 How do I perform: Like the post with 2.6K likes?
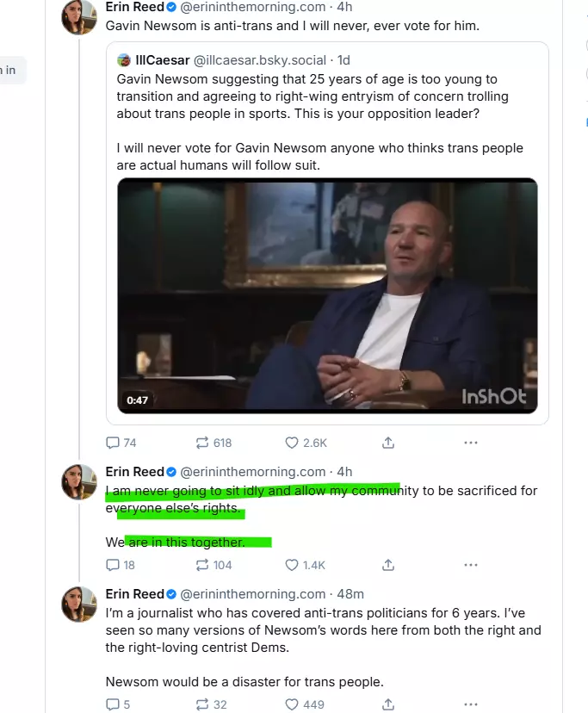tap(292, 443)
